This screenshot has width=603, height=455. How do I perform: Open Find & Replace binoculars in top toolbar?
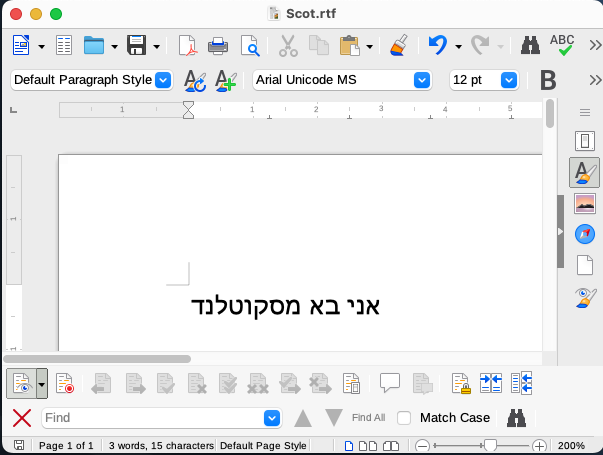click(x=530, y=45)
